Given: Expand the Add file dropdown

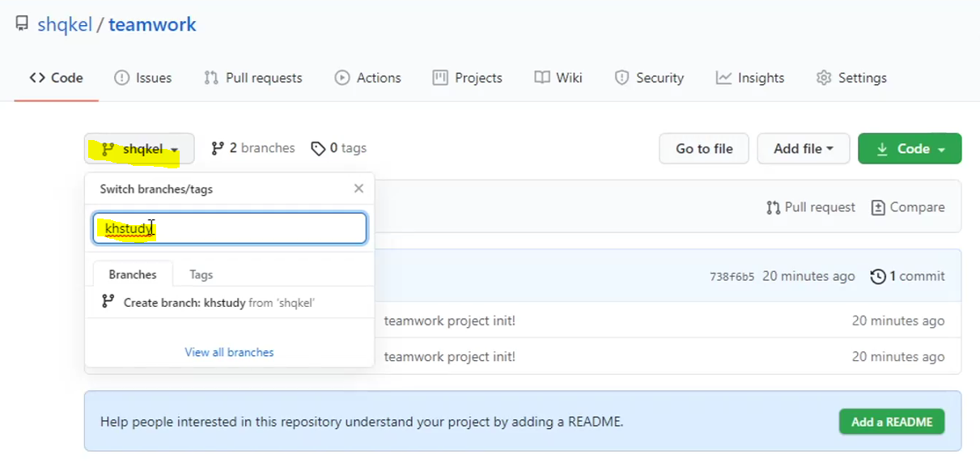Looking at the screenshot, I should [804, 149].
